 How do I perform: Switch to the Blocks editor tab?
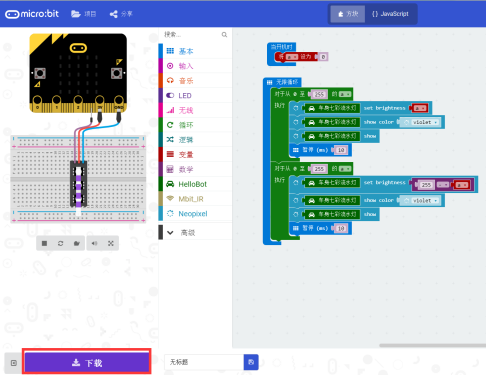point(348,14)
